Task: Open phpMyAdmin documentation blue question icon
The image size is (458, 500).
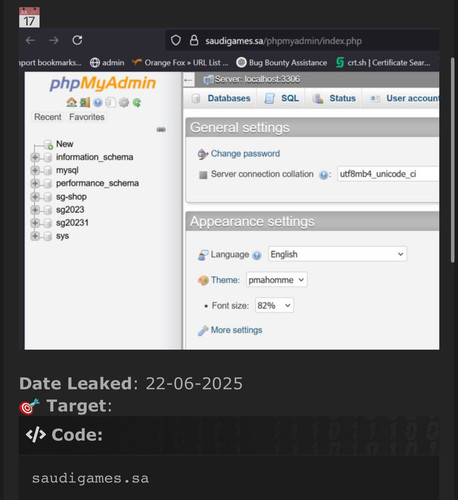Action: click(97, 102)
